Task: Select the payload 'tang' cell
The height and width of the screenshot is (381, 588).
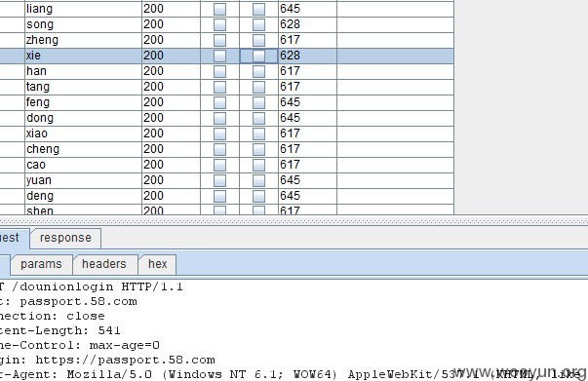Action: pyautogui.click(x=83, y=87)
